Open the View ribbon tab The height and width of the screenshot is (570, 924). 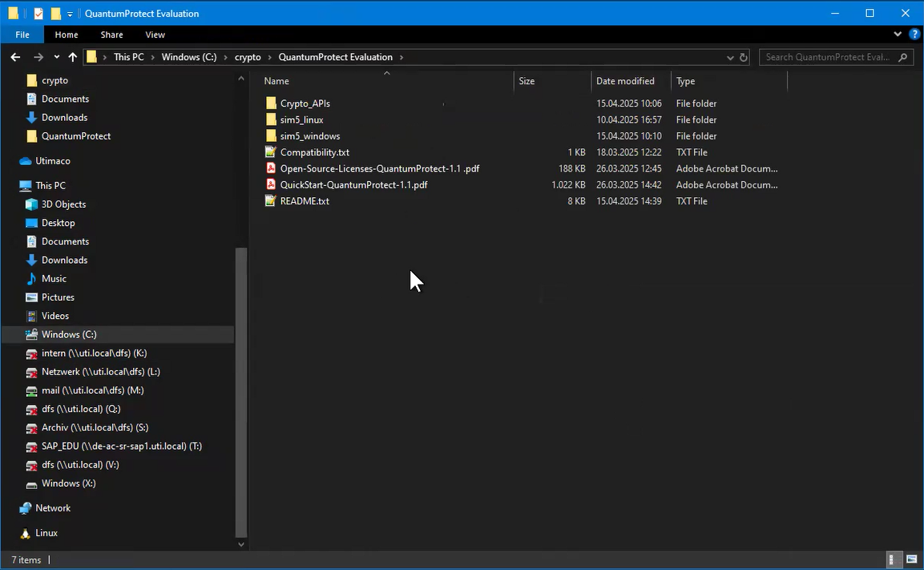[155, 34]
